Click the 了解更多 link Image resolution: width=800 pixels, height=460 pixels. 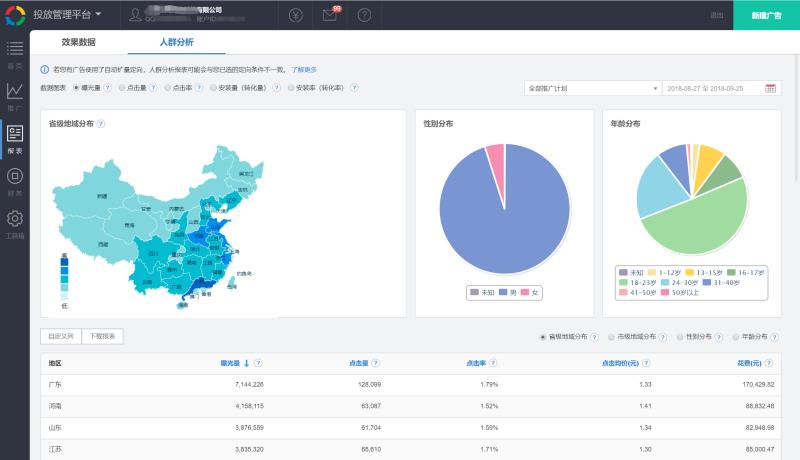click(304, 69)
